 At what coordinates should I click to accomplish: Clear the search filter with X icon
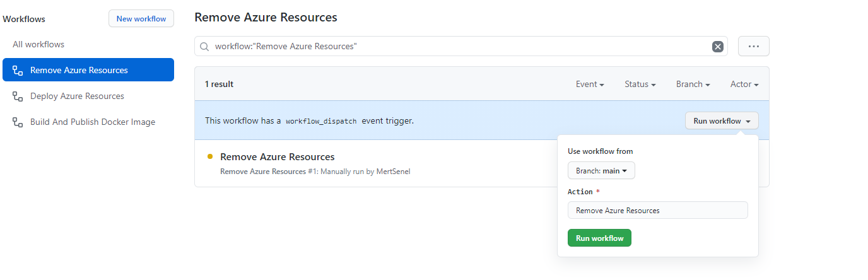tap(718, 46)
